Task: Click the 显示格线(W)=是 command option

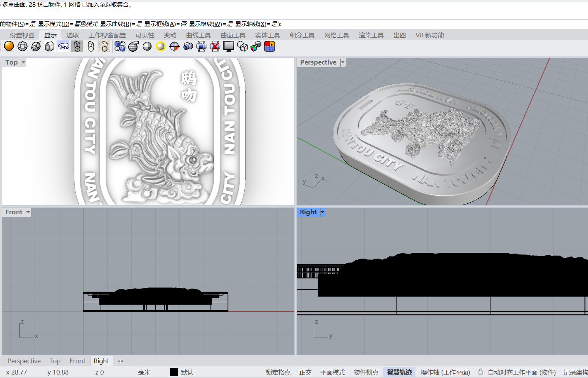Action: coord(211,24)
